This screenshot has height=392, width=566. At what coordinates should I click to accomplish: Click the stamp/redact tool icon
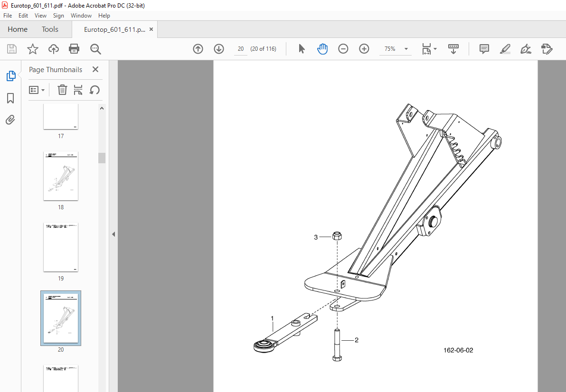[547, 49]
